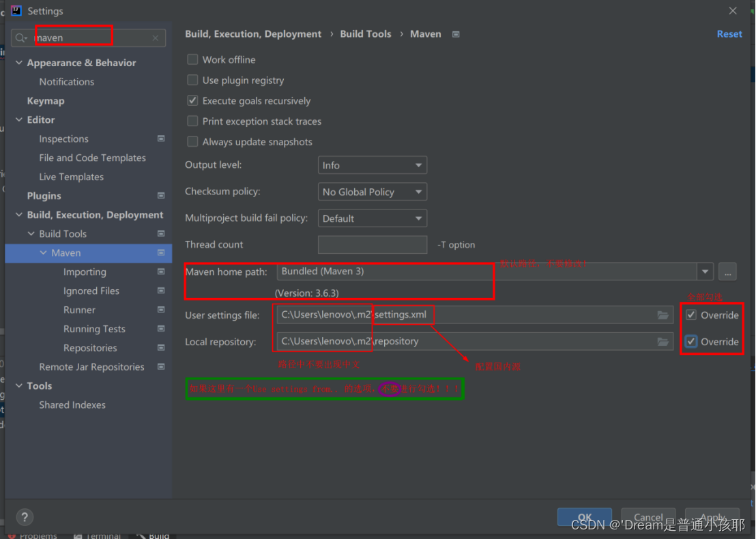Uncheck Execute goals recursively

click(192, 100)
